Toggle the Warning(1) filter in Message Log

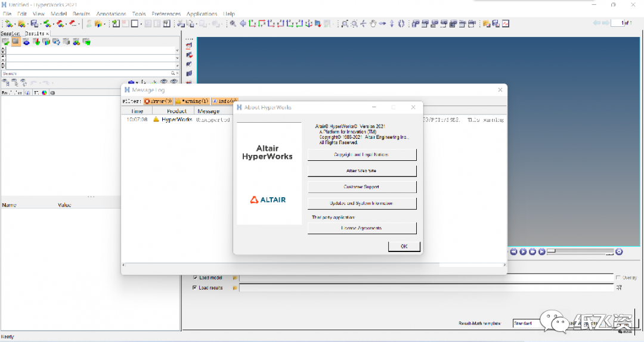click(x=191, y=101)
